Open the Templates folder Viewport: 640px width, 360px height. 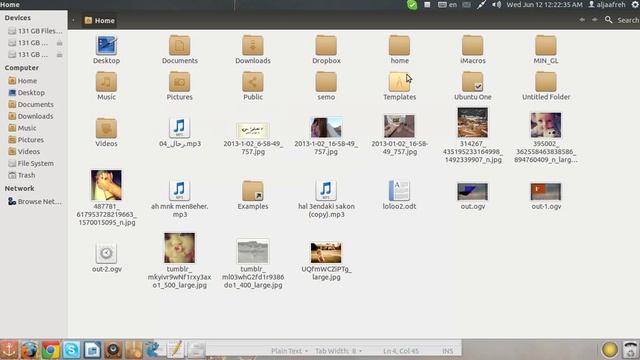pos(399,82)
